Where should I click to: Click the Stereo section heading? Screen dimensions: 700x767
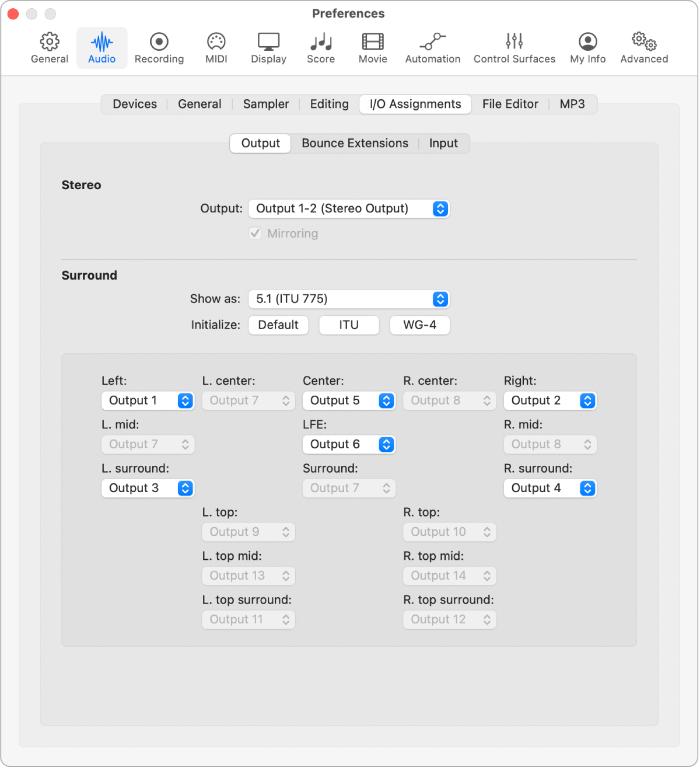pyautogui.click(x=81, y=185)
